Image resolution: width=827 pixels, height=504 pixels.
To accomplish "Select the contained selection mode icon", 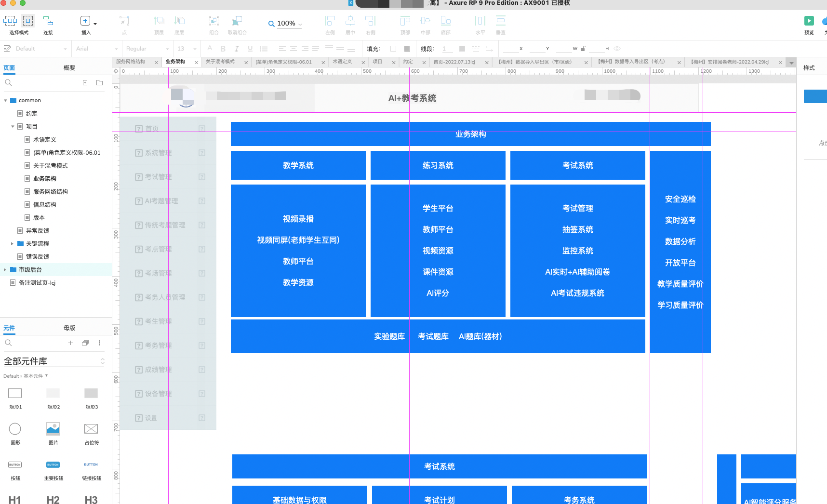I will pyautogui.click(x=28, y=21).
